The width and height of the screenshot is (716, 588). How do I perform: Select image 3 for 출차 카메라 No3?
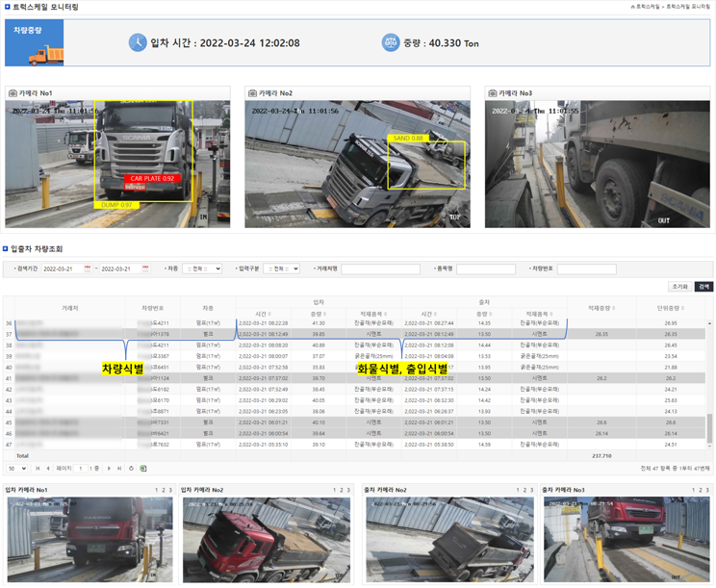click(708, 491)
